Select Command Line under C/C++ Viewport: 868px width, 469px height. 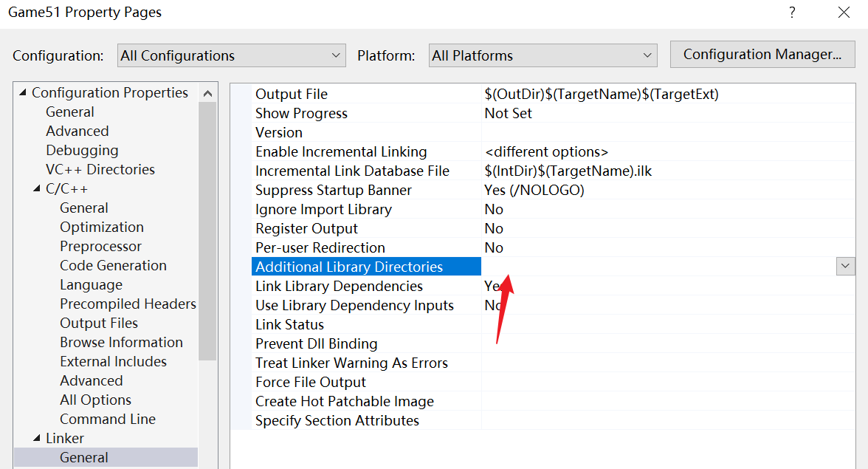point(108,420)
